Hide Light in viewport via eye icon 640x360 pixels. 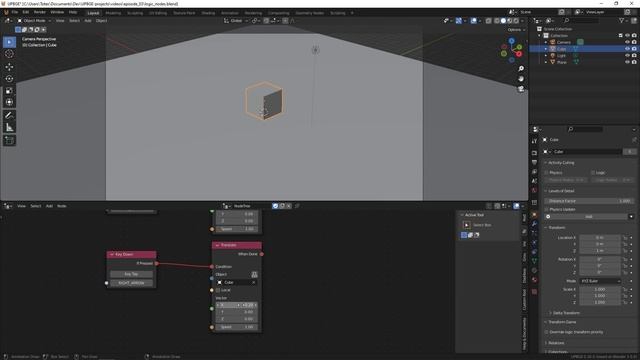pyautogui.click(x=627, y=55)
